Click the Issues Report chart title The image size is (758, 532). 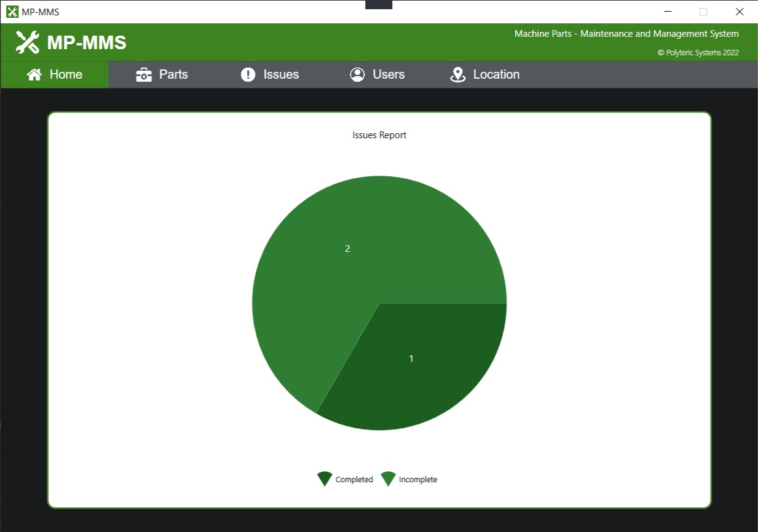[379, 135]
